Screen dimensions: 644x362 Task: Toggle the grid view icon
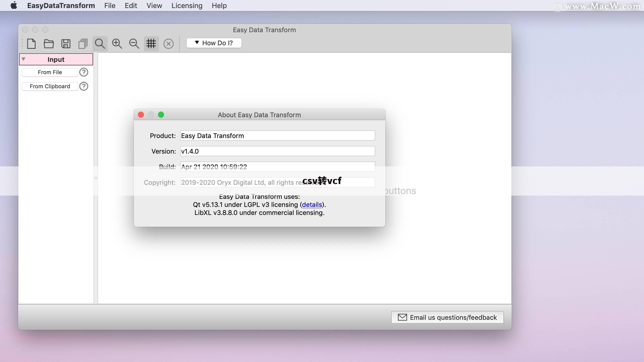(x=151, y=43)
